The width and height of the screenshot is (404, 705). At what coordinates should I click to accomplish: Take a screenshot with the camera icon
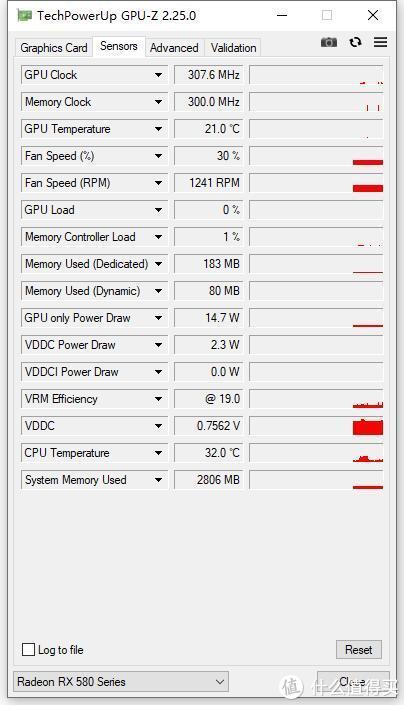point(329,42)
